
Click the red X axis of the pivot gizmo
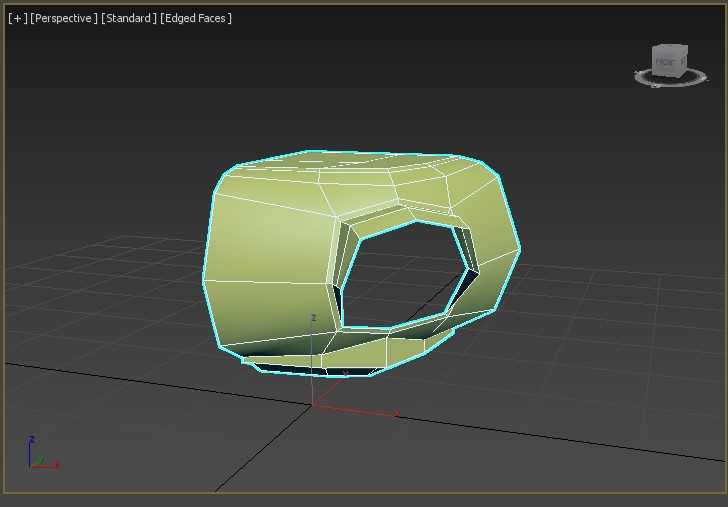tap(360, 410)
